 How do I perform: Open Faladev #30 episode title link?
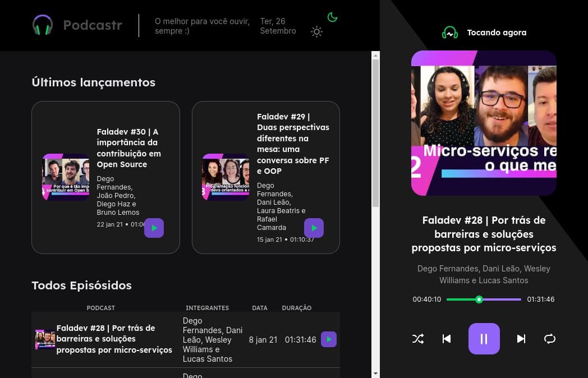128,148
